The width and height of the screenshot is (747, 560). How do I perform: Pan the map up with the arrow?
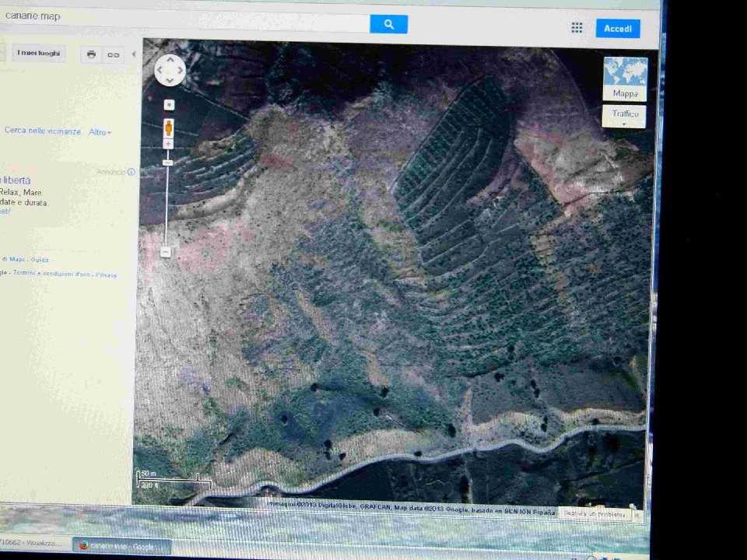click(170, 60)
